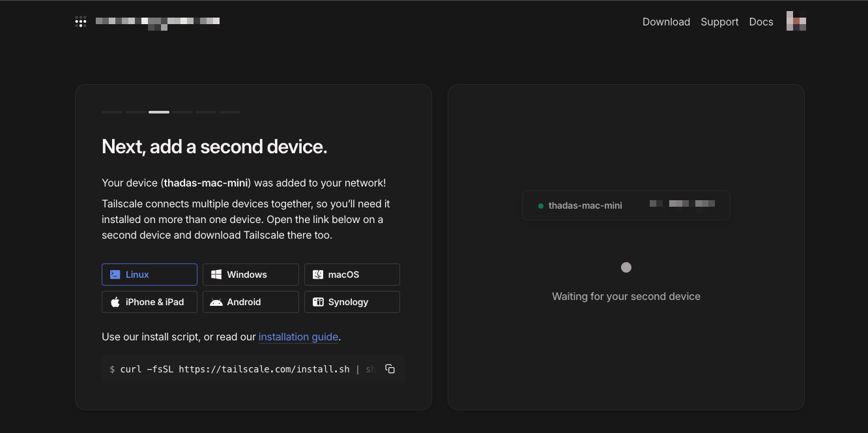This screenshot has width=868, height=433.
Task: Click the bold thadas-mac-mini name in paragraph
Action: click(x=206, y=183)
